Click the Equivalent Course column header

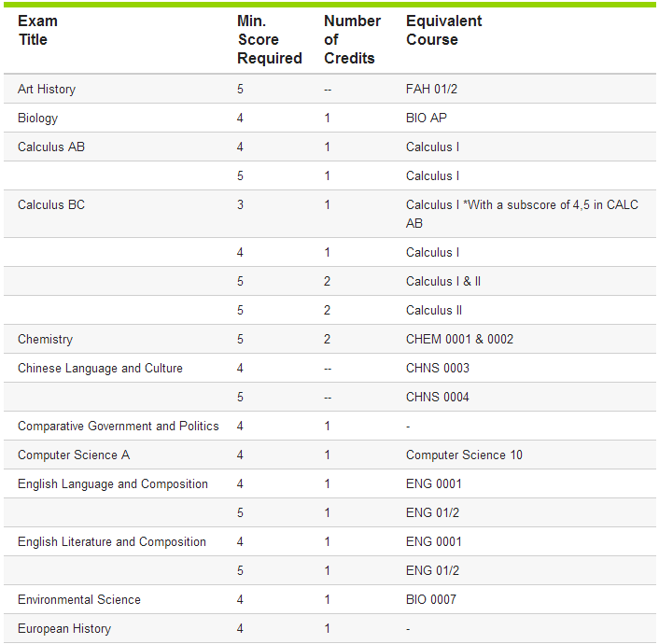[x=443, y=30]
